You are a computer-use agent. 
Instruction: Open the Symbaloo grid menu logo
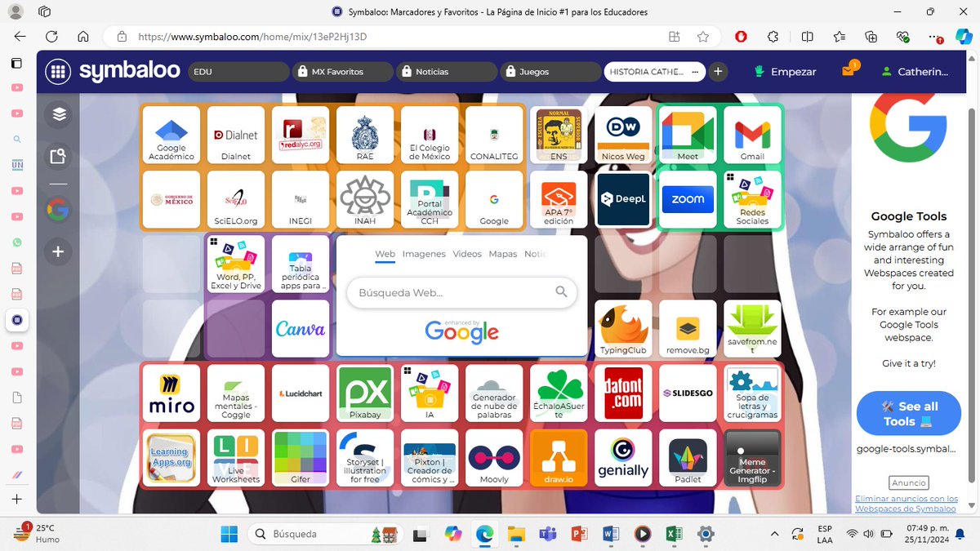point(58,72)
